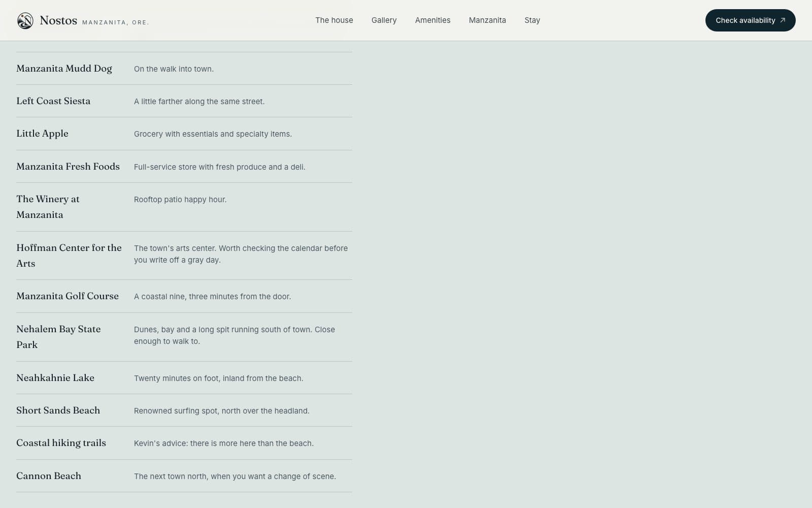This screenshot has width=812, height=508.
Task: Click 'Grocery with essentials and specialty items.'
Action: [x=213, y=134]
